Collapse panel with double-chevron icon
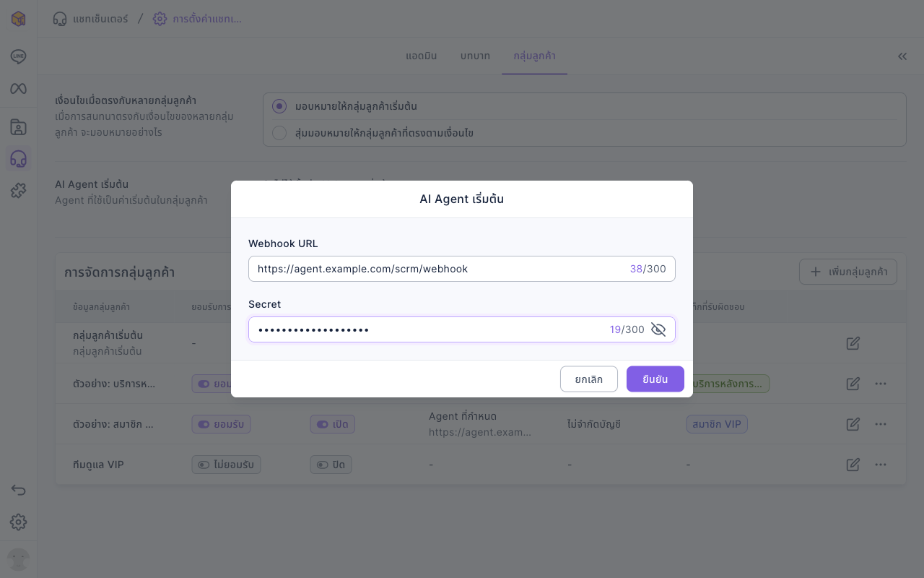The width and height of the screenshot is (924, 578). pos(902,56)
